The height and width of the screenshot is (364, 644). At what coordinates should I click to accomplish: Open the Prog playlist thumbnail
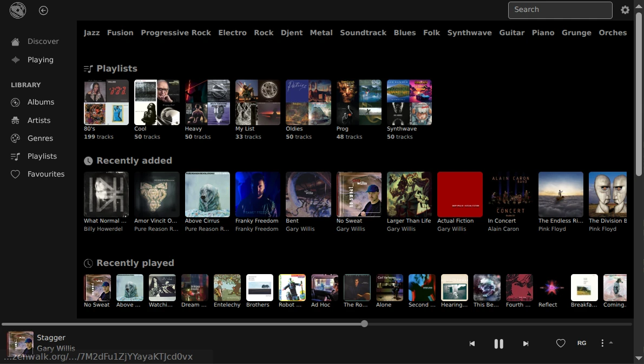coord(359,102)
